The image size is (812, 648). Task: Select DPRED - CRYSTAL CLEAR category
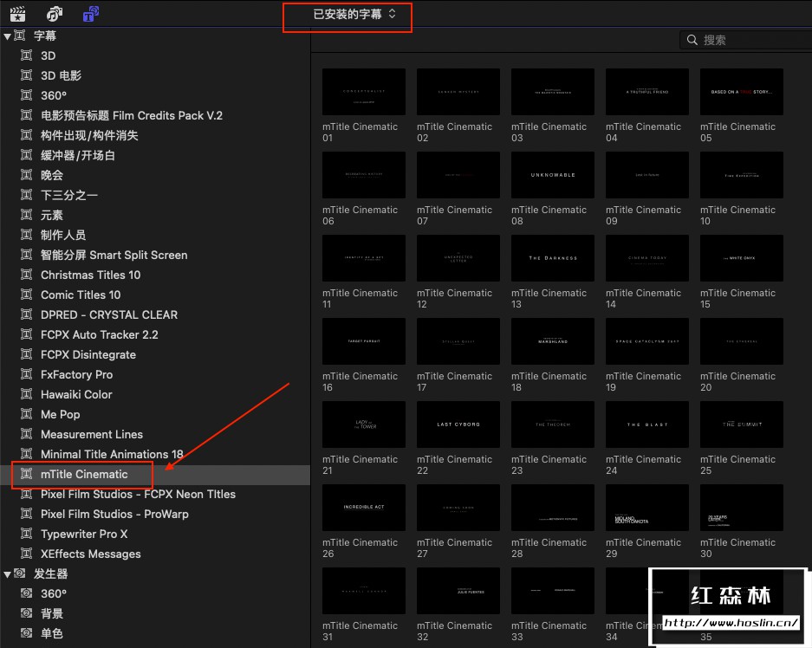(109, 314)
